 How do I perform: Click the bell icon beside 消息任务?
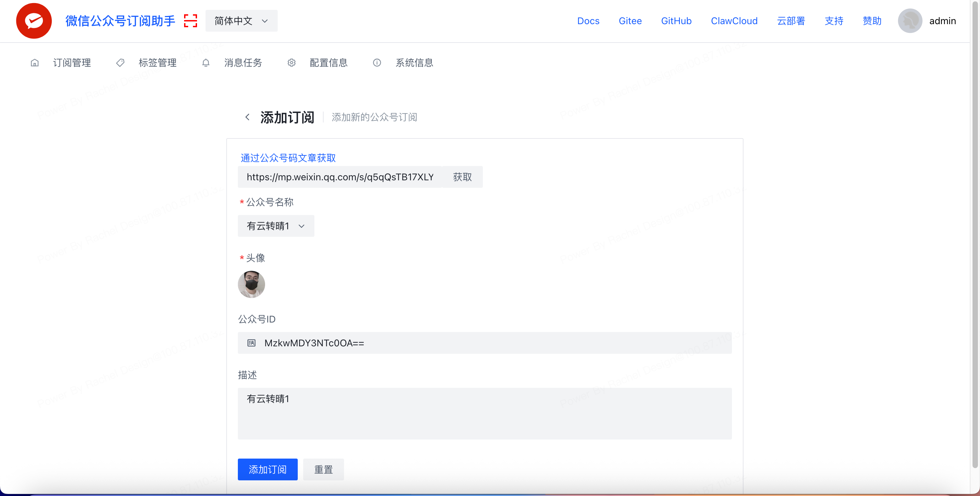pos(206,63)
